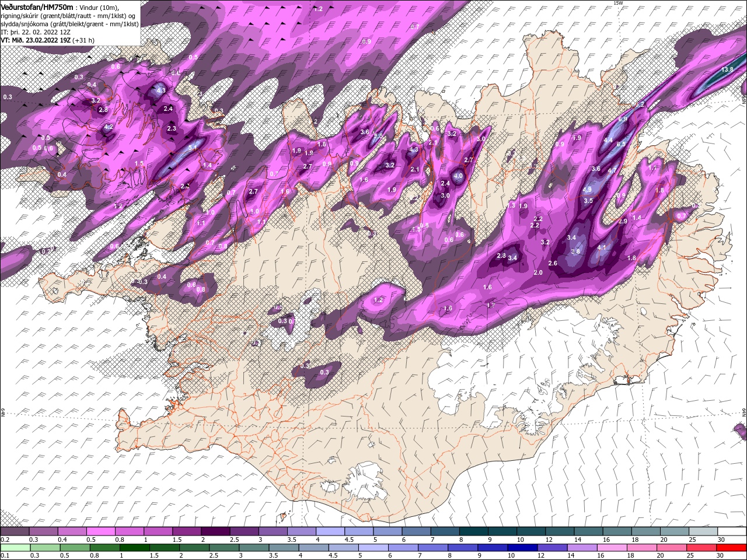Viewport: 747px width, 560px height.
Task: Click the 15W longitude label
Action: [x=618, y=3]
